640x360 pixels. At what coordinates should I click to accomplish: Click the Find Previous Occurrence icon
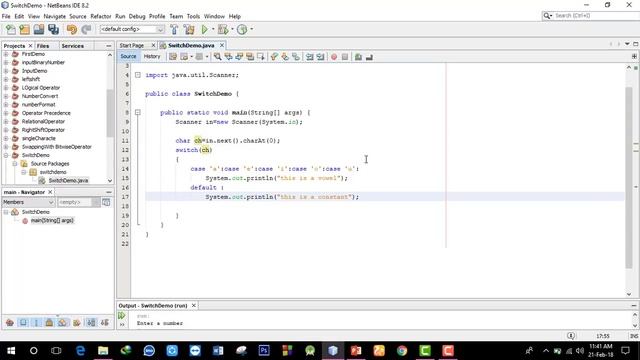tap(229, 57)
